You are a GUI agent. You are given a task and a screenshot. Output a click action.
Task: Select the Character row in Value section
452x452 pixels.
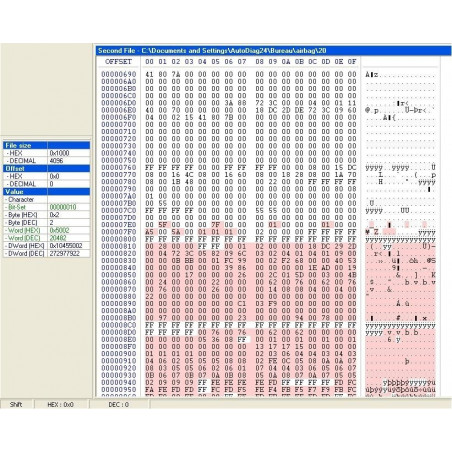pyautogui.click(x=46, y=199)
